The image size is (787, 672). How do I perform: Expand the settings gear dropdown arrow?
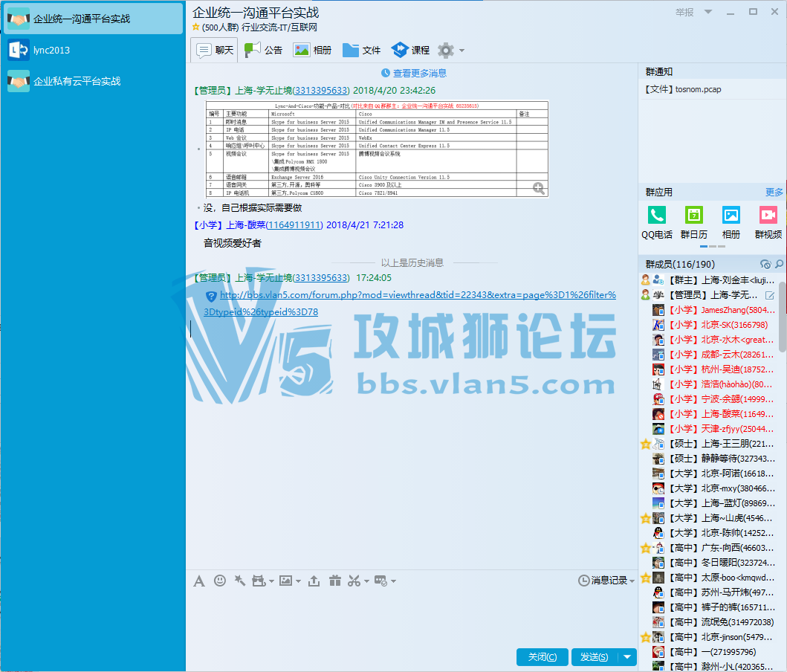[x=461, y=51]
